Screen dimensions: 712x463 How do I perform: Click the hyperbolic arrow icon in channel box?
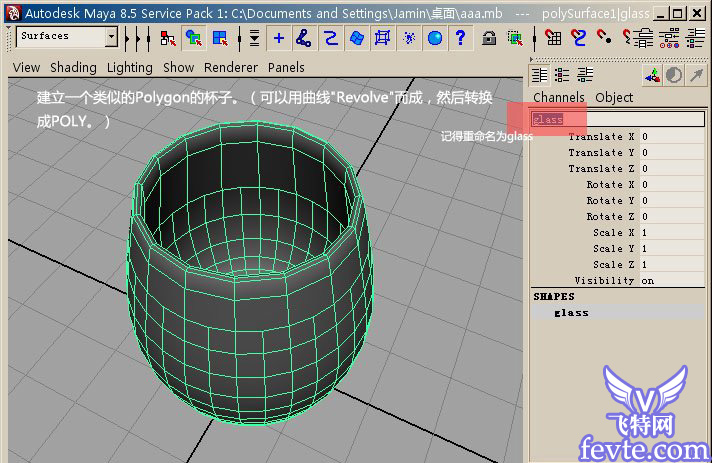coord(697,75)
